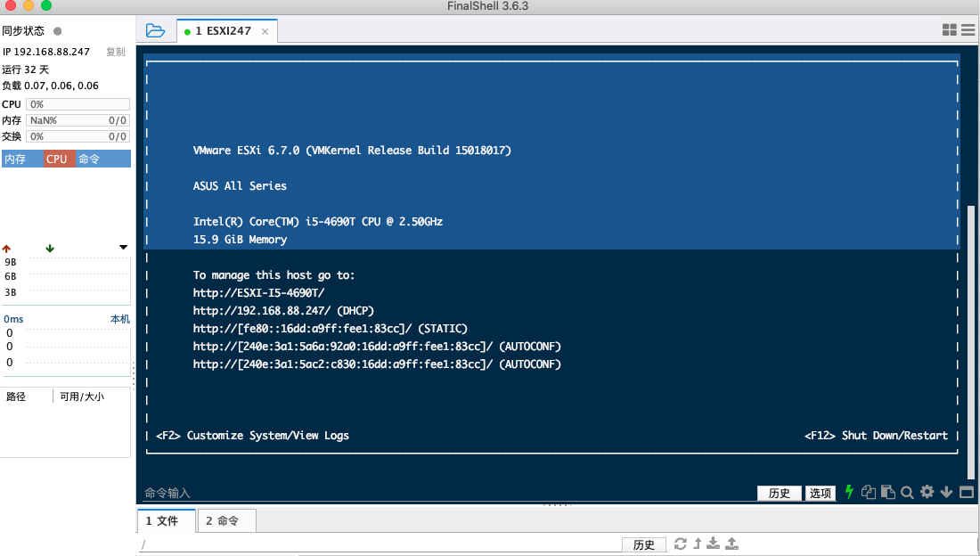Click the 同步状态 label

tap(23, 30)
